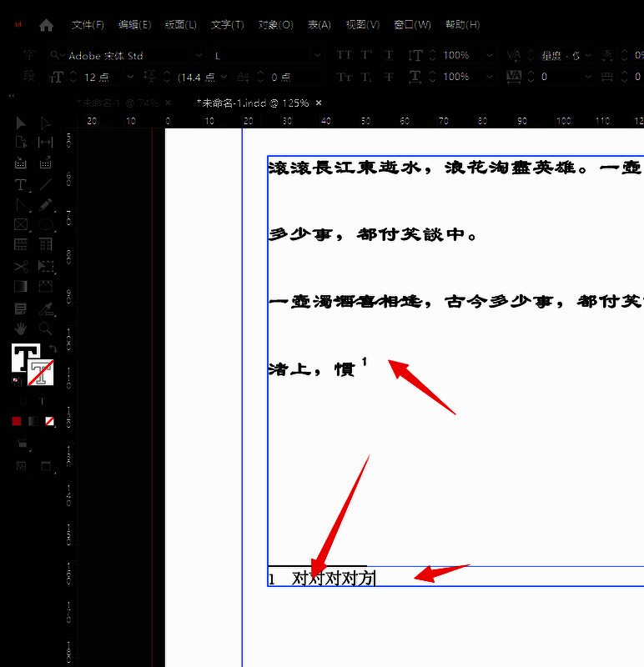Click the Direct Selection arrow tool
This screenshot has width=644, height=667.
pos(46,123)
